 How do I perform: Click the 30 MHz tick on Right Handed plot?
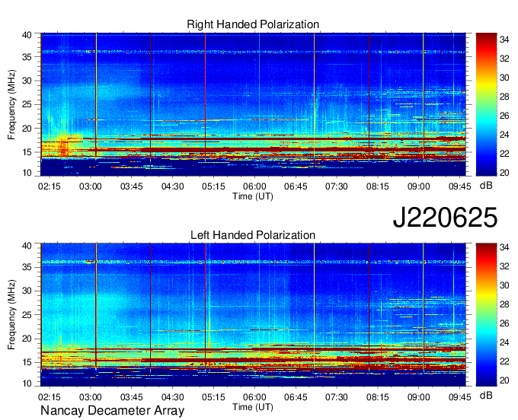[27, 81]
